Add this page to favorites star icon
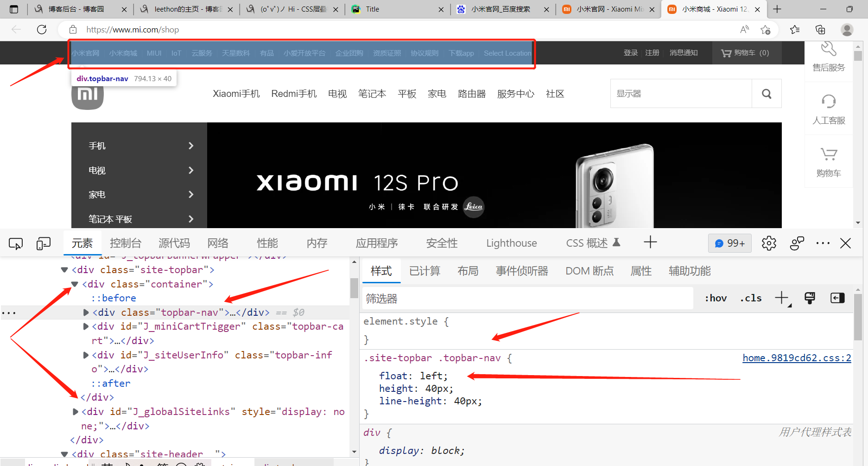This screenshot has height=466, width=868. tap(766, 30)
